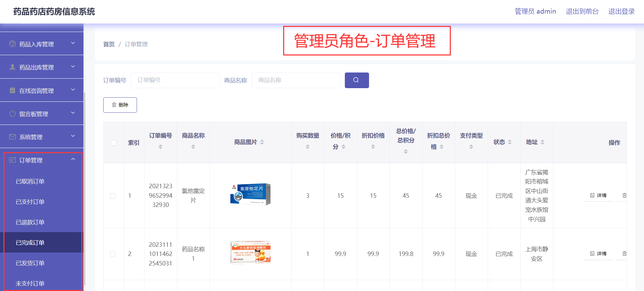This screenshot has width=644, height=291.
Task: Sort by 折扣总价格 column arrows
Action: pos(442,147)
